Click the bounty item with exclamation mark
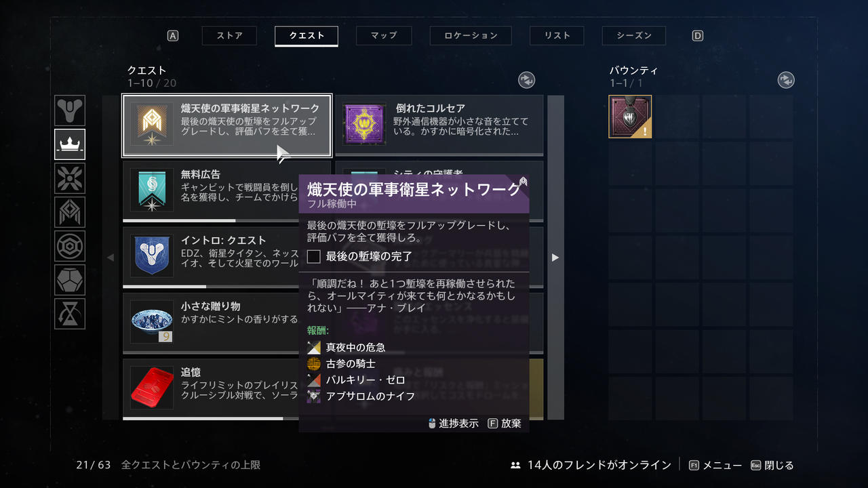868x488 pixels. coord(630,117)
